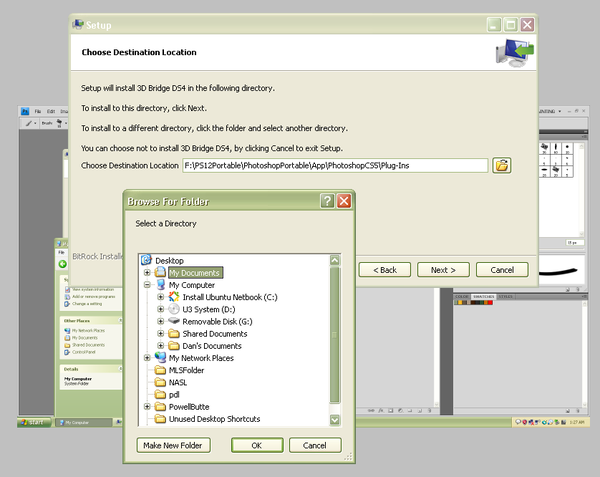
Task: Click the destination location path field
Action: tap(335, 166)
